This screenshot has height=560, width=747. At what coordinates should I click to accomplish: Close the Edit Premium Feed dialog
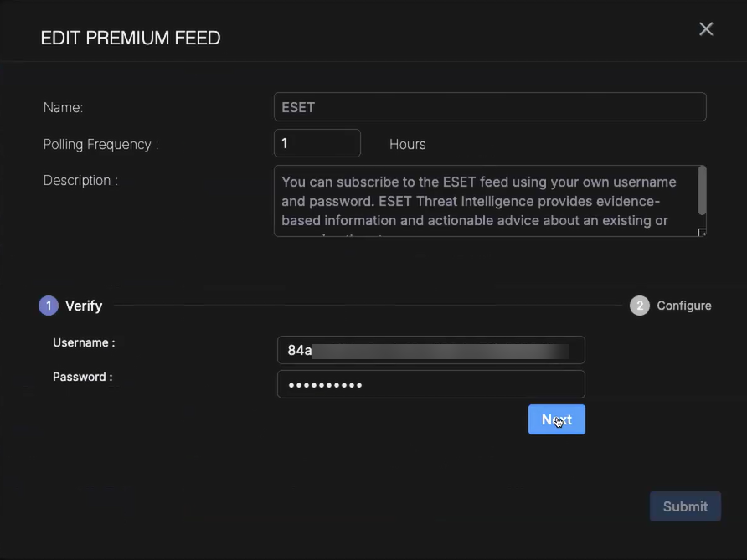[706, 29]
